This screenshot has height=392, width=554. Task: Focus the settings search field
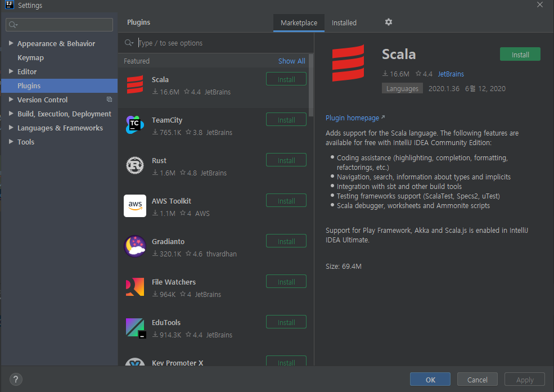pyautogui.click(x=60, y=25)
